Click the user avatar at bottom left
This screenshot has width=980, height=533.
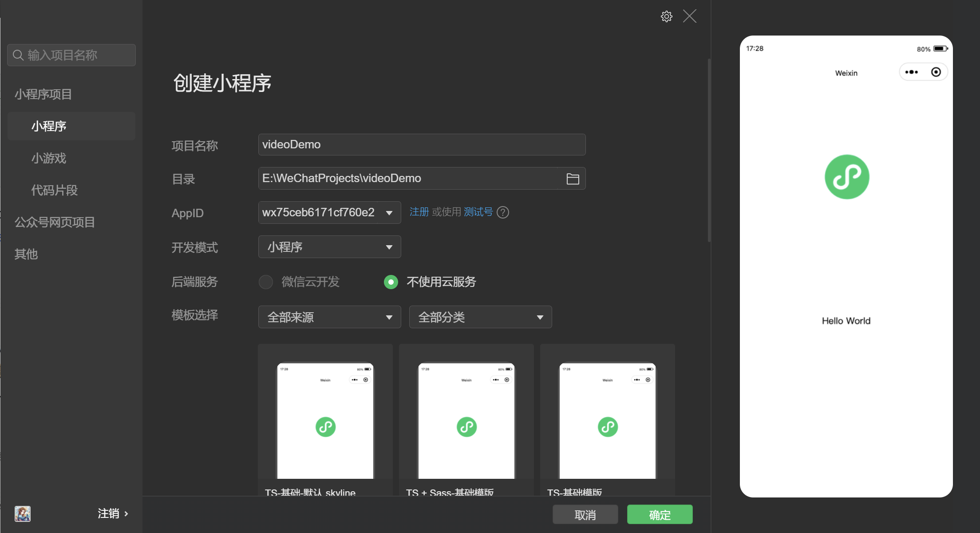(23, 513)
